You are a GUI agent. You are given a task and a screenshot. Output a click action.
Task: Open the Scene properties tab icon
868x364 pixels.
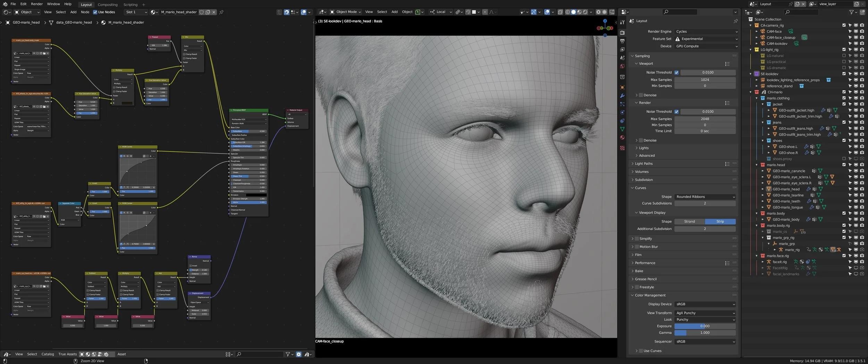pyautogui.click(x=622, y=58)
